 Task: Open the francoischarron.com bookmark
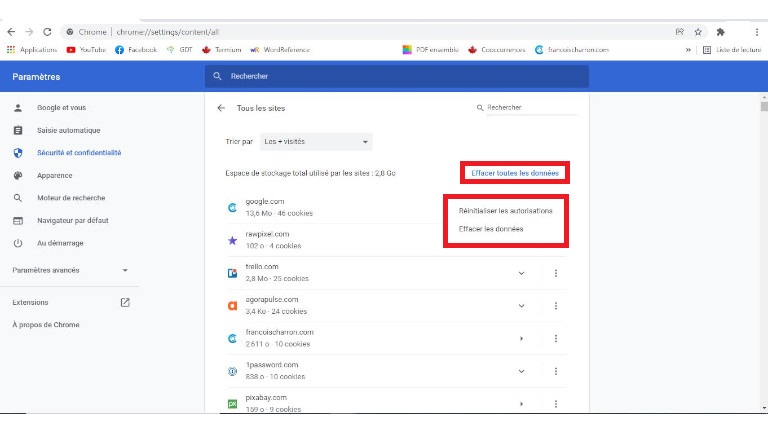[572, 49]
